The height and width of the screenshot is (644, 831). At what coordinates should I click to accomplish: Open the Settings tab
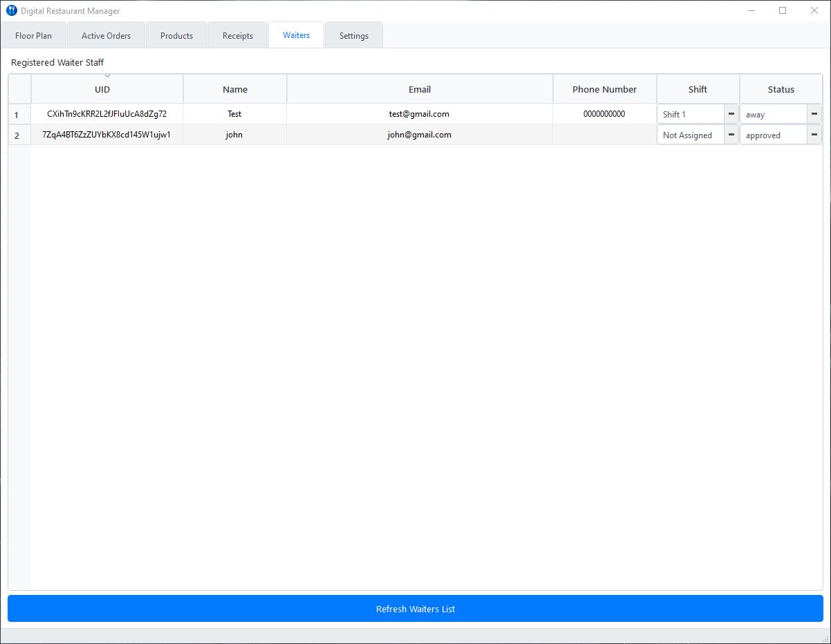(353, 35)
